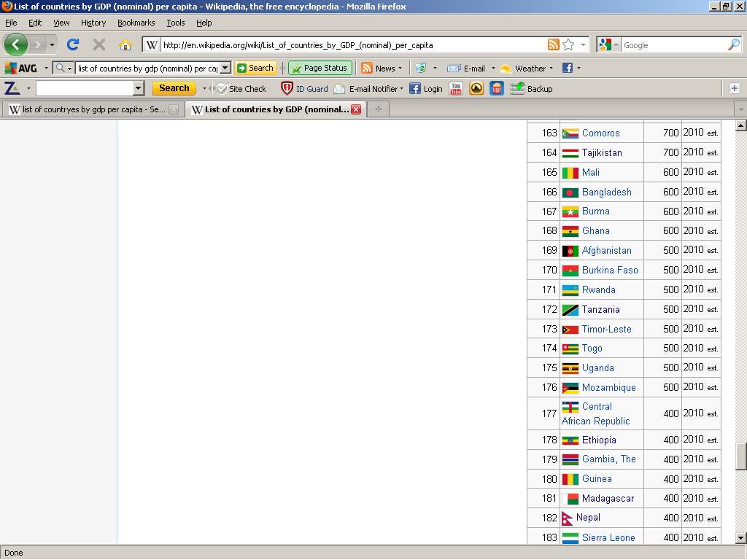Expand the AVG search box dropdown

pyautogui.click(x=225, y=68)
